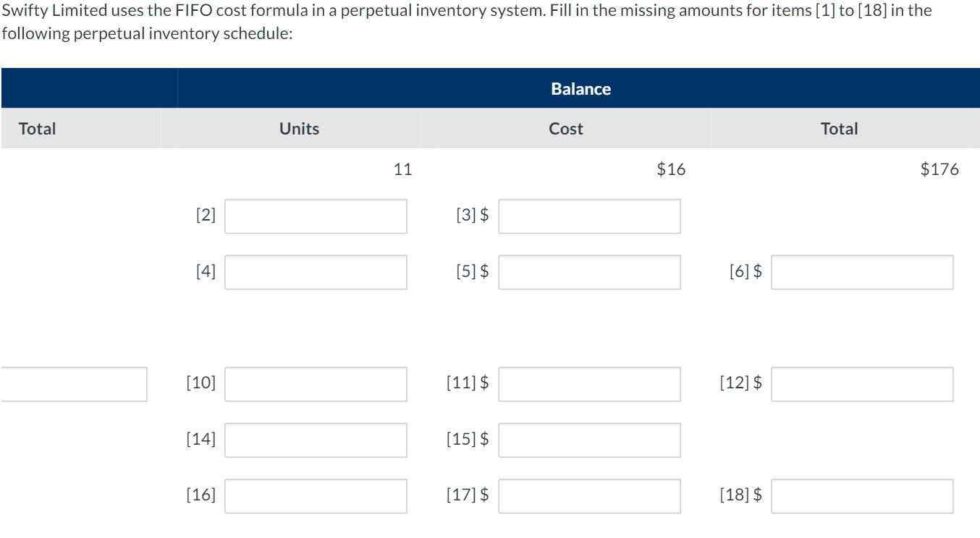Select the cost field labeled [3] $
The width and height of the screenshot is (980, 538).
(x=589, y=216)
